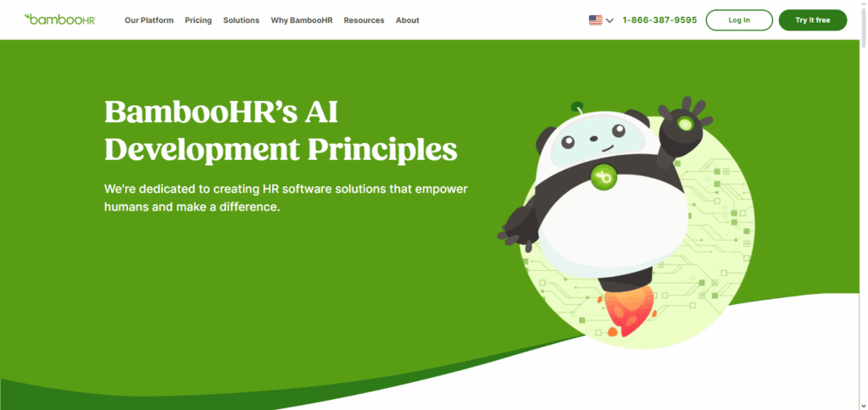868x410 pixels.
Task: Click the text starting "We're dedicated to creating"
Action: click(x=286, y=198)
